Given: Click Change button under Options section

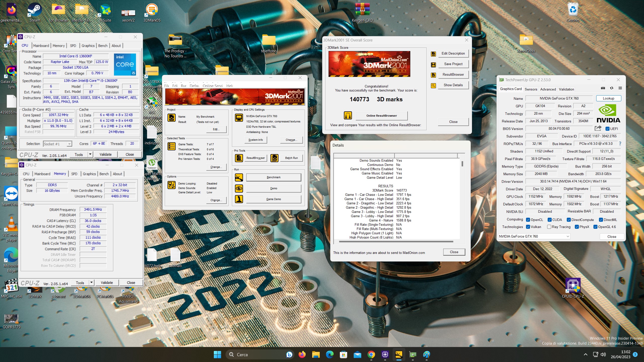Looking at the screenshot, I should pos(216,200).
